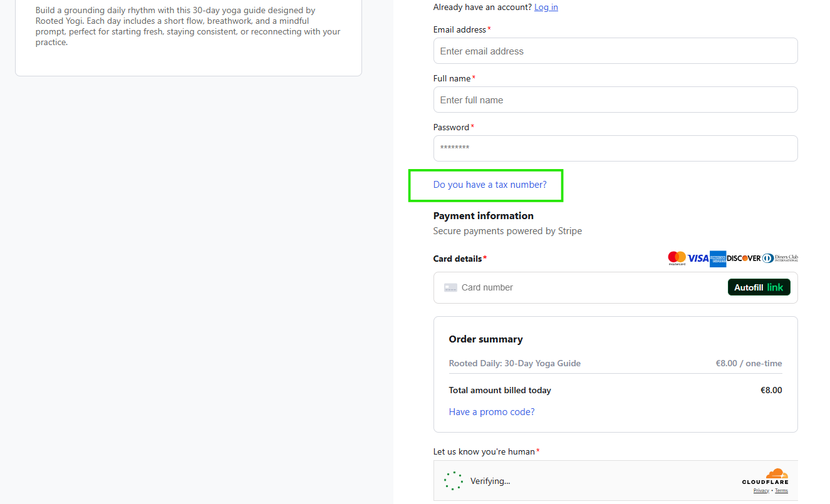
Task: Click the yoga guide description text
Action: (188, 26)
